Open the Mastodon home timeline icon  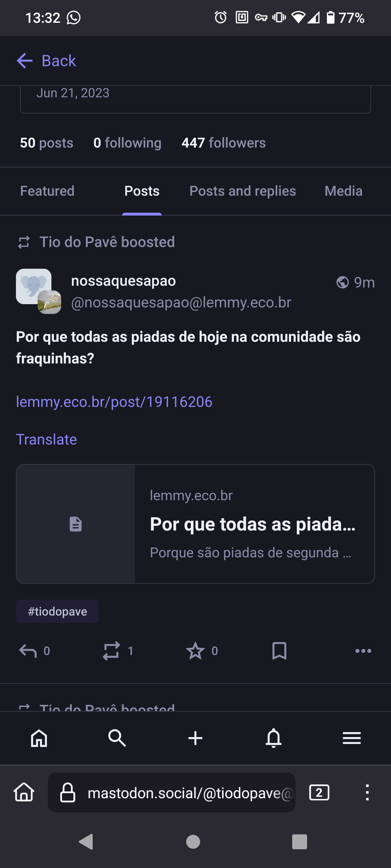pyautogui.click(x=39, y=738)
